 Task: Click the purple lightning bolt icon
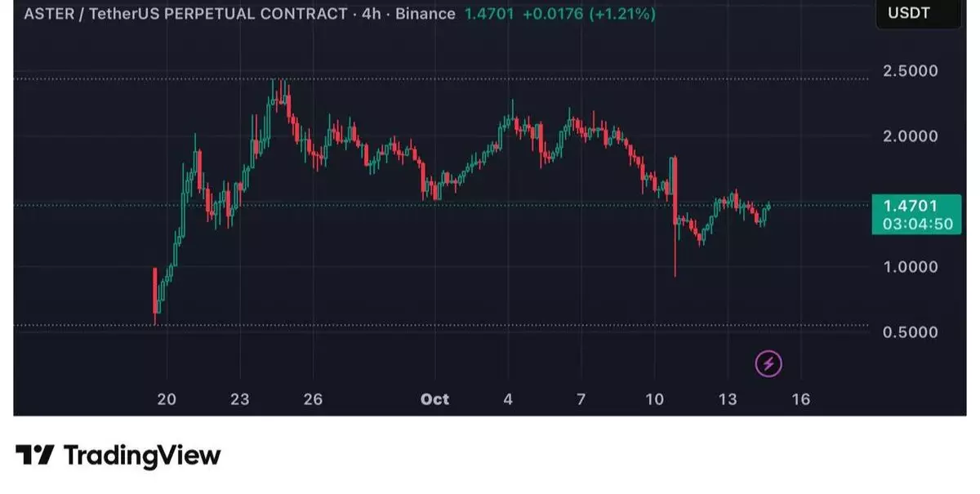768,363
